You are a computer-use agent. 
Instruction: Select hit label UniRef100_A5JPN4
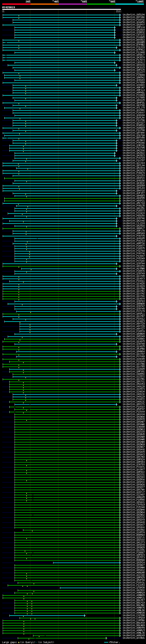point(134,349)
